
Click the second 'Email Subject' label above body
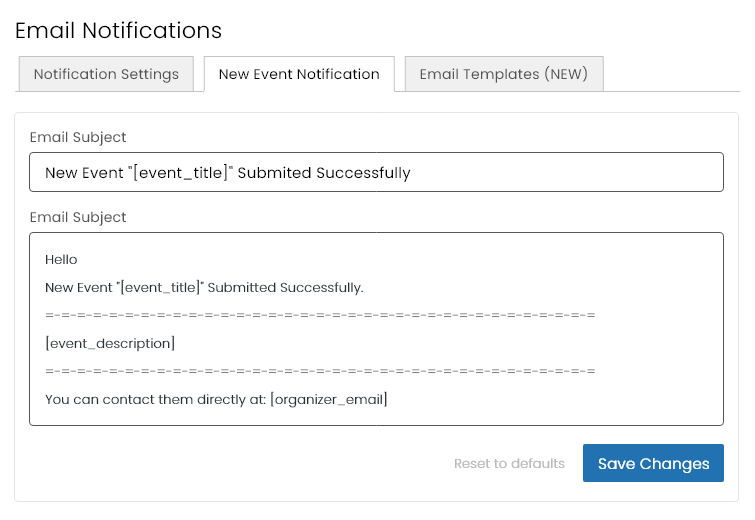tap(78, 217)
